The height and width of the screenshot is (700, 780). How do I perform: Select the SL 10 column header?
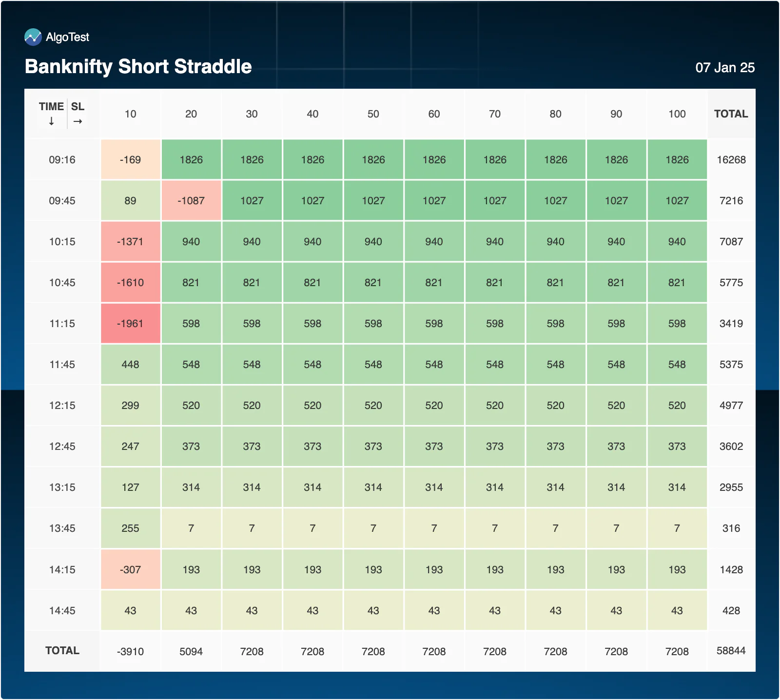tap(130, 114)
